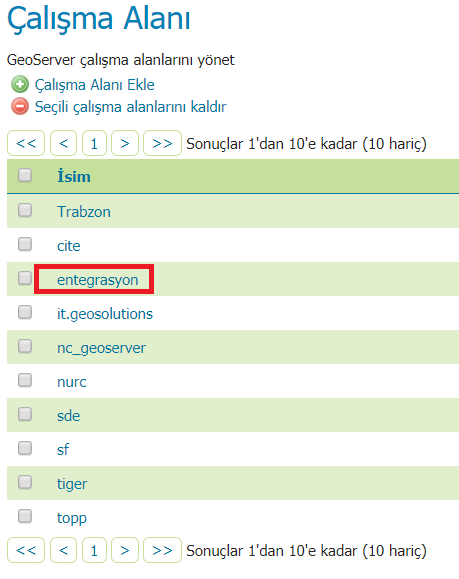This screenshot has width=459, height=579.
Task: Select page 1 in bottom pager
Action: pos(94,550)
